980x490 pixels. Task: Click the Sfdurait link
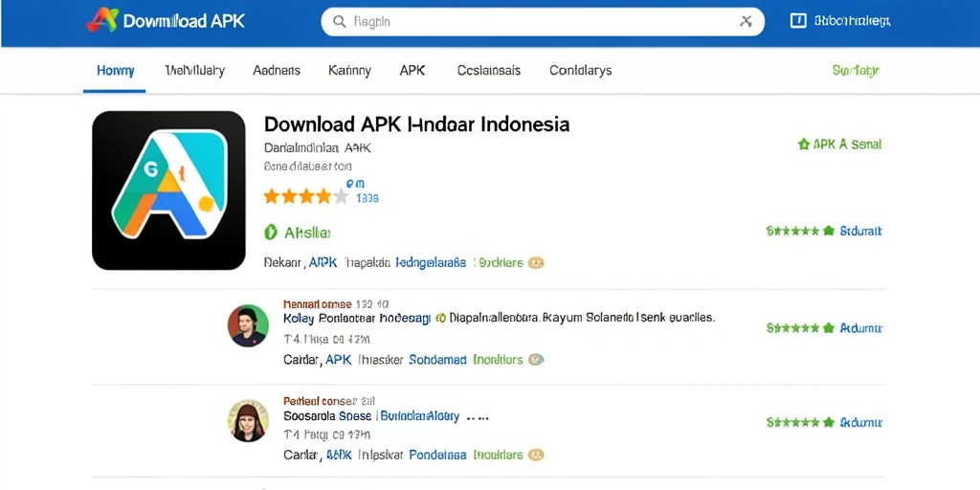(x=860, y=232)
